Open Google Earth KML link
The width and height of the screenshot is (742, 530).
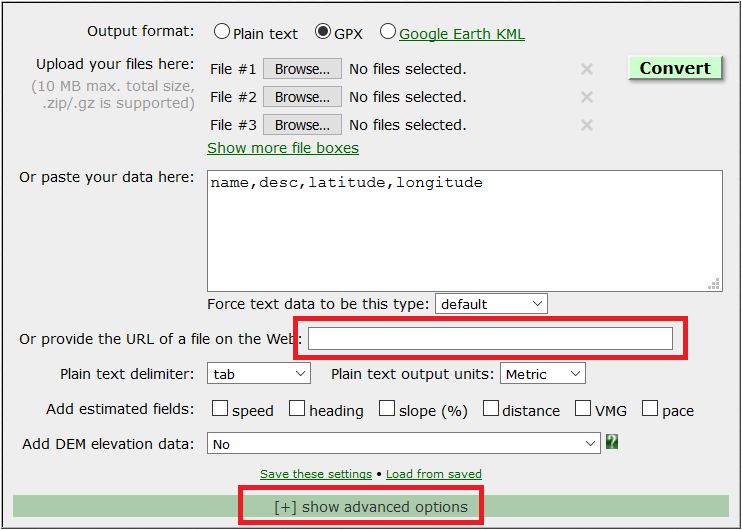[x=462, y=34]
